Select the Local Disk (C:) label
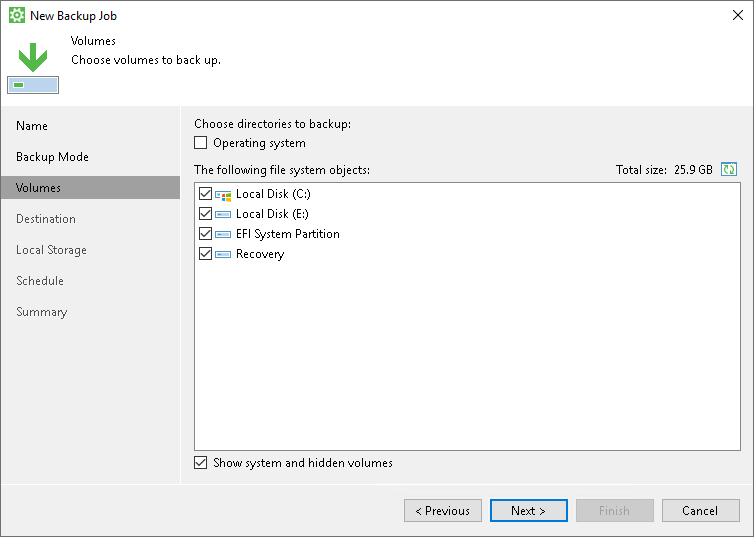Image resolution: width=754 pixels, height=537 pixels. coord(273,194)
